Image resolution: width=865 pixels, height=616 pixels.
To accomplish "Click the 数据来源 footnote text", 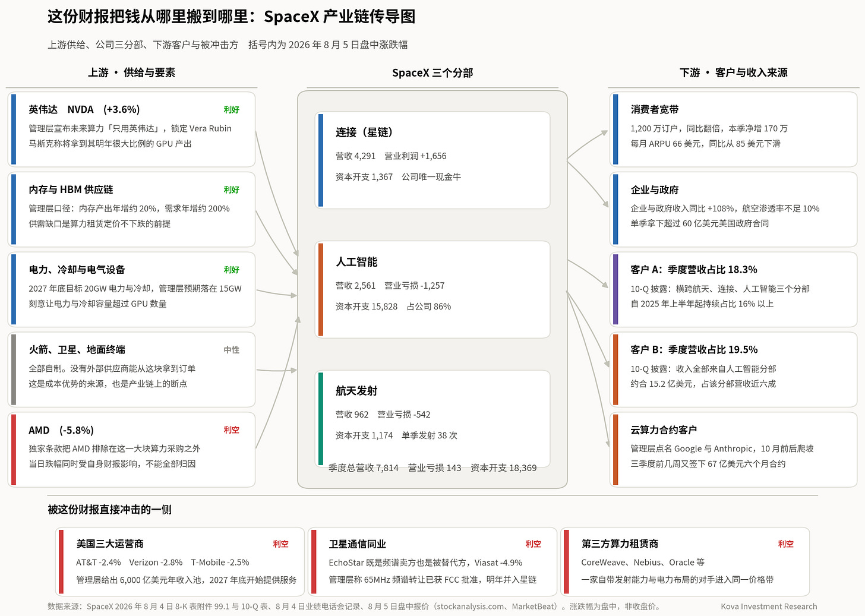I will tap(355, 606).
